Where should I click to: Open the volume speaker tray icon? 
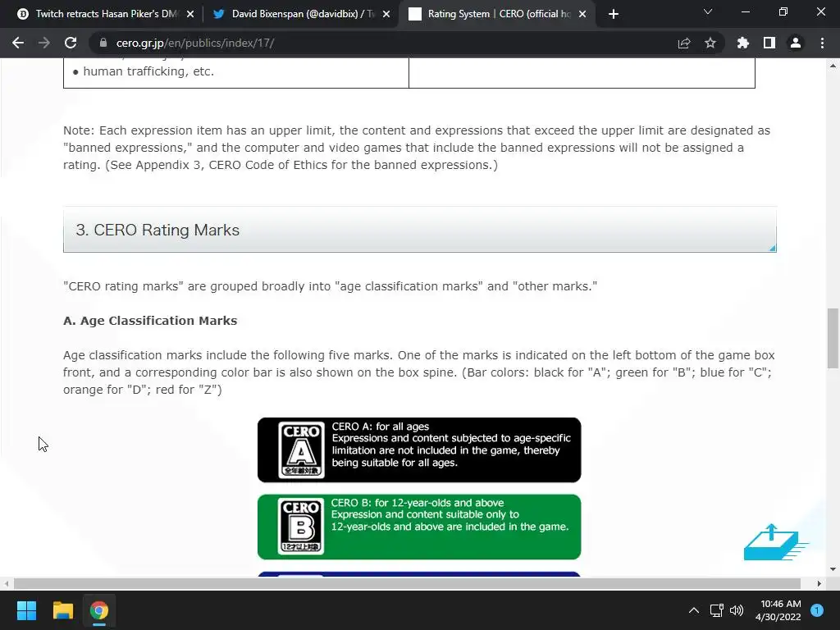coord(737,610)
